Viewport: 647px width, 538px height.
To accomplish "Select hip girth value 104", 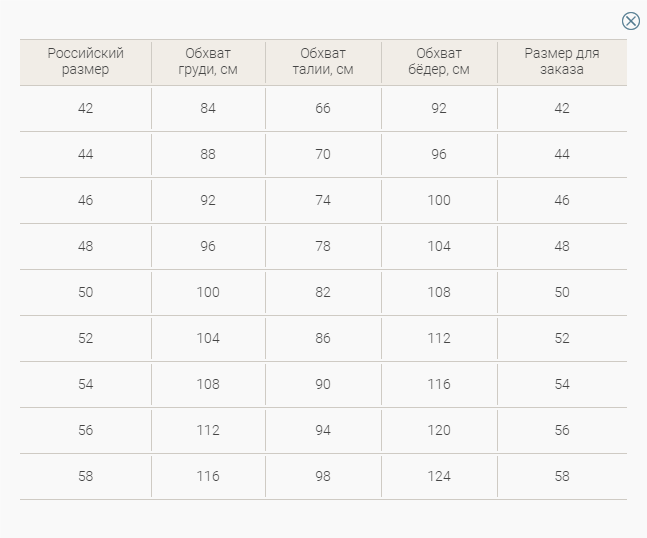I will pos(439,246).
